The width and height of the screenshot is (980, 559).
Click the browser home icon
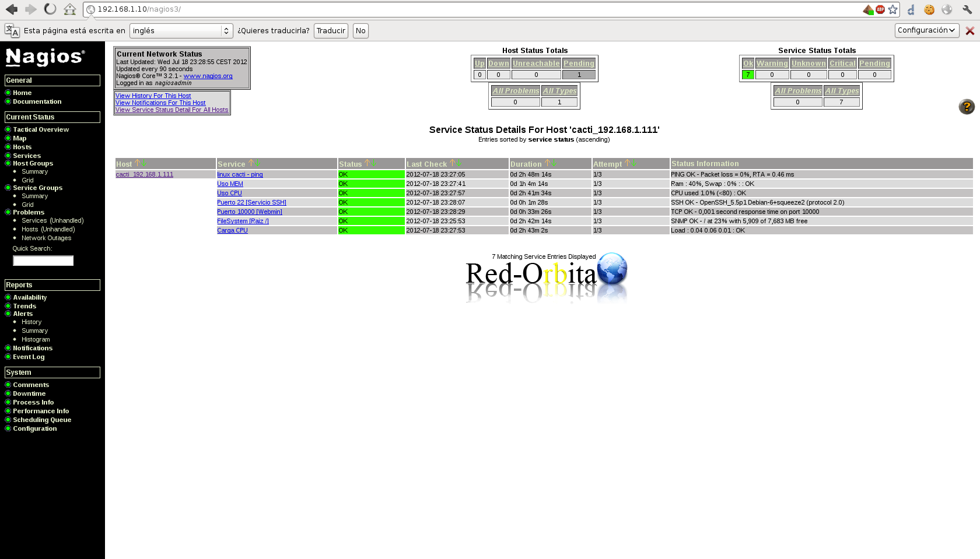(70, 9)
